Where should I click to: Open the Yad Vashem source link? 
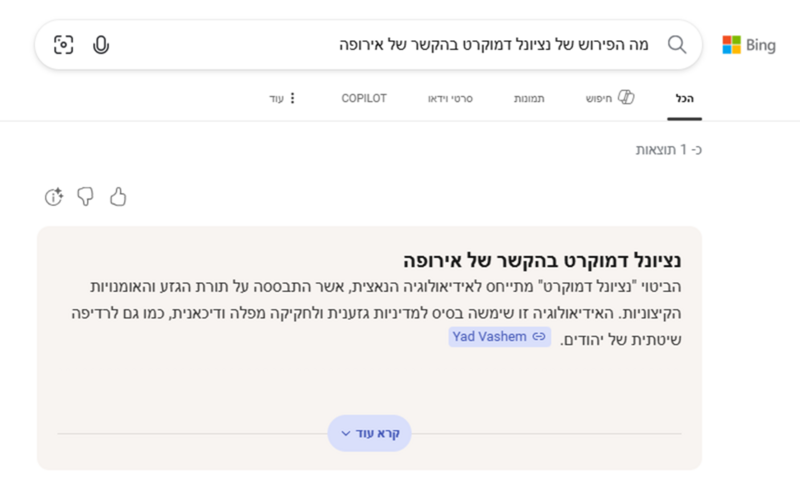pyautogui.click(x=499, y=337)
